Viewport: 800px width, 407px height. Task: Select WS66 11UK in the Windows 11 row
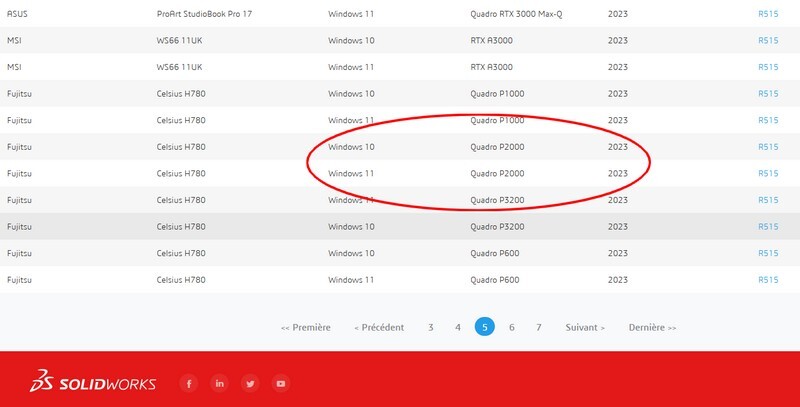(x=179, y=67)
